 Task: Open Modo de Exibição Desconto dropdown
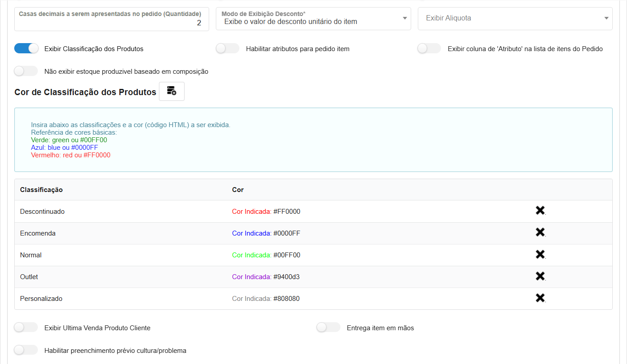[x=313, y=19]
